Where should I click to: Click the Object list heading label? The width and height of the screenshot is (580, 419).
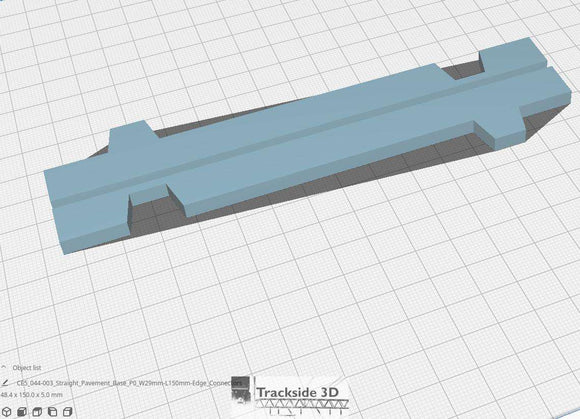click(x=27, y=368)
